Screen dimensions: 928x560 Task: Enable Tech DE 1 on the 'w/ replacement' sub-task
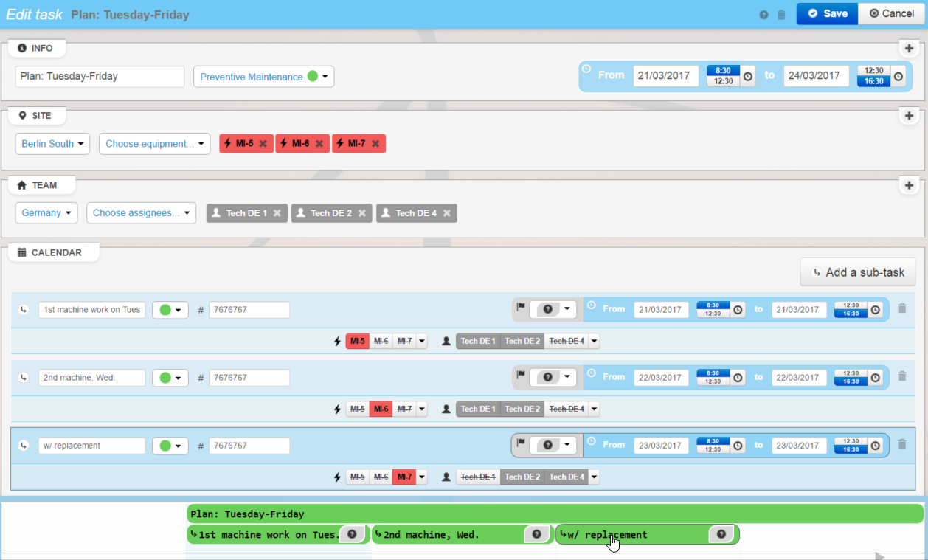pyautogui.click(x=477, y=477)
